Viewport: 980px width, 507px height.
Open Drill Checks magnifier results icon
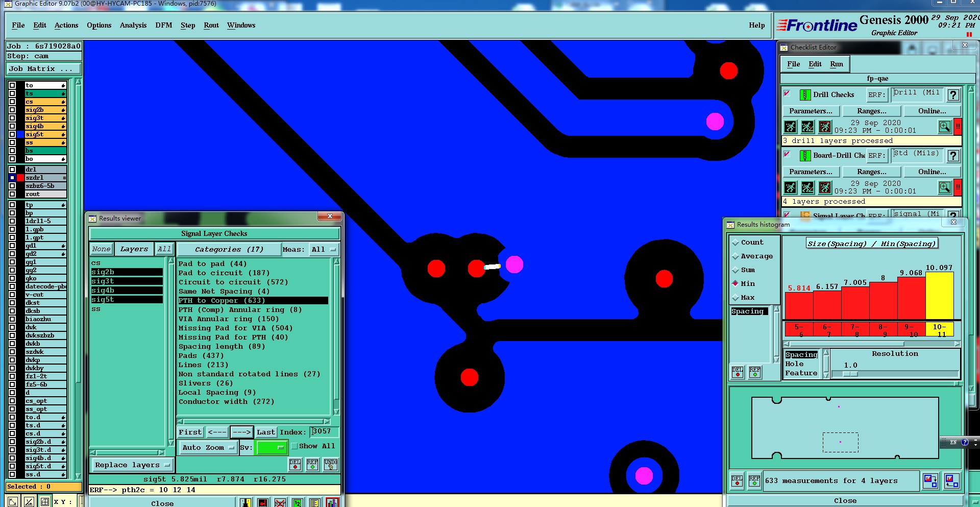coord(945,127)
